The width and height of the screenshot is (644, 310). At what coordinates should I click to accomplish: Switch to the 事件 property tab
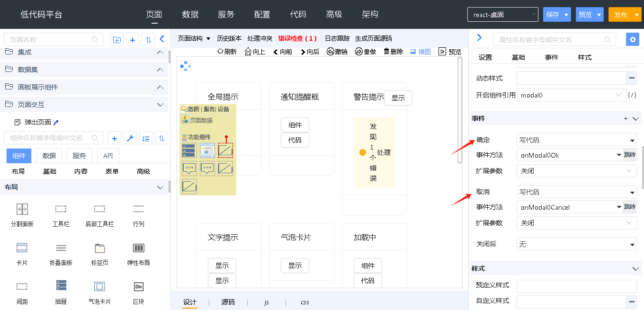552,57
